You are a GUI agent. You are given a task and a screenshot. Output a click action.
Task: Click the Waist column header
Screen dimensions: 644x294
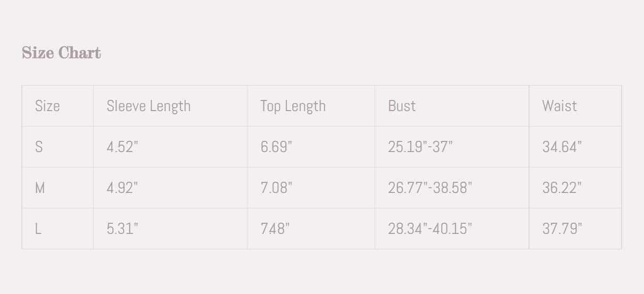click(x=559, y=106)
